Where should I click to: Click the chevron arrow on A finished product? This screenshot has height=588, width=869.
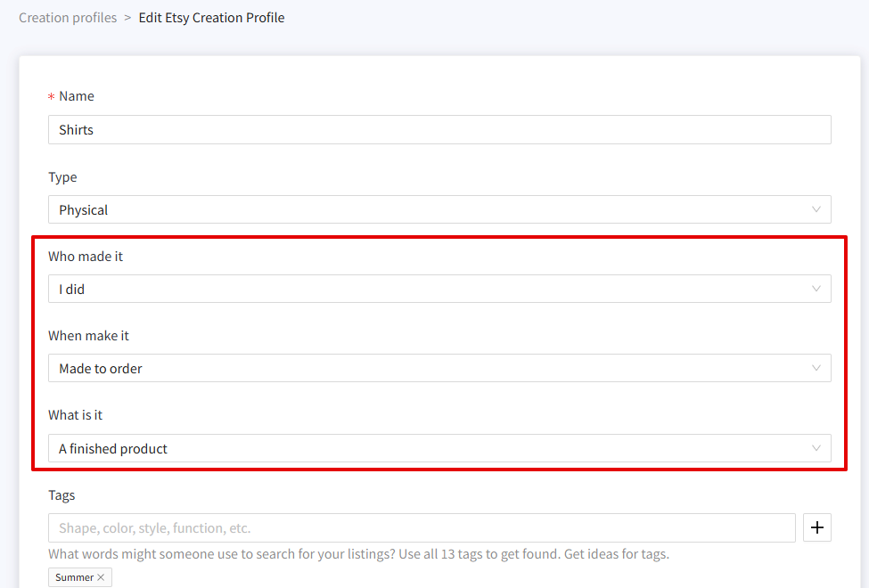pos(816,448)
